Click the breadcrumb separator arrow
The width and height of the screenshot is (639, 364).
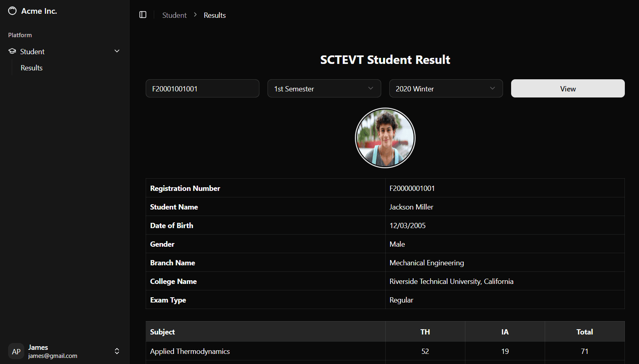[195, 15]
